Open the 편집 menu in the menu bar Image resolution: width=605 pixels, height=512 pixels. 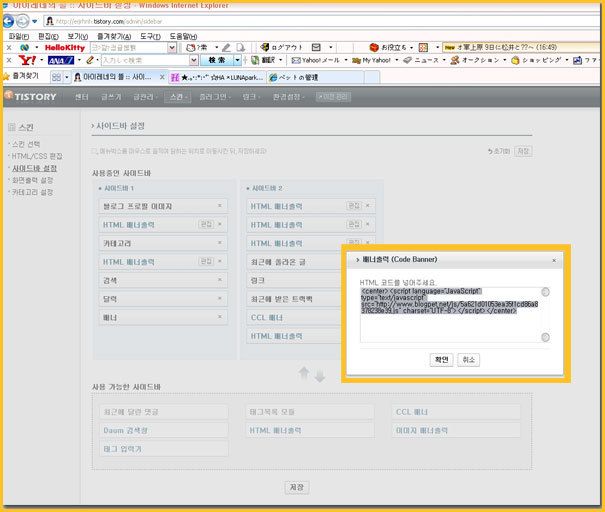coord(48,36)
